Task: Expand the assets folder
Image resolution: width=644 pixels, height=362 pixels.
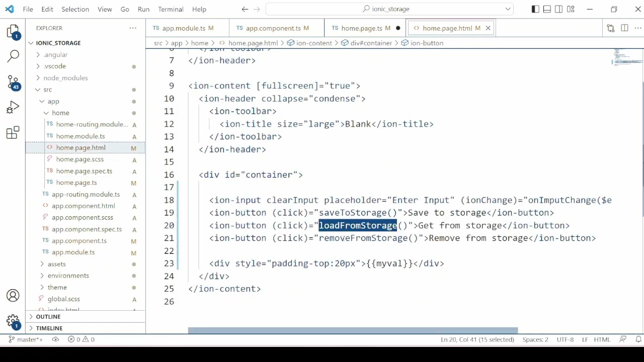Action: (56, 264)
